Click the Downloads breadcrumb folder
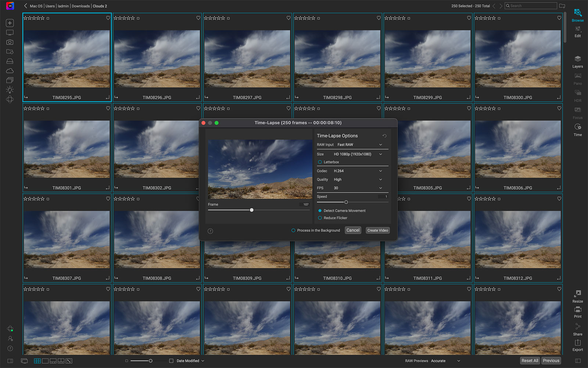 80,6
